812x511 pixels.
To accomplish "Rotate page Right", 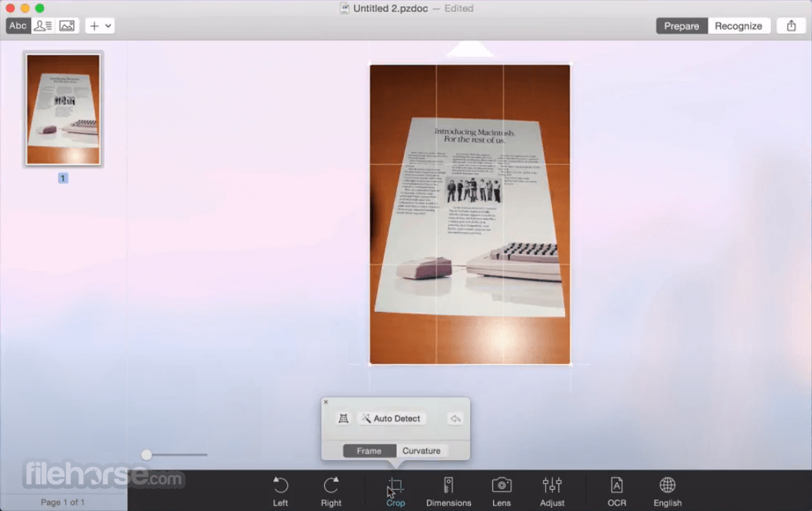I will (x=331, y=491).
